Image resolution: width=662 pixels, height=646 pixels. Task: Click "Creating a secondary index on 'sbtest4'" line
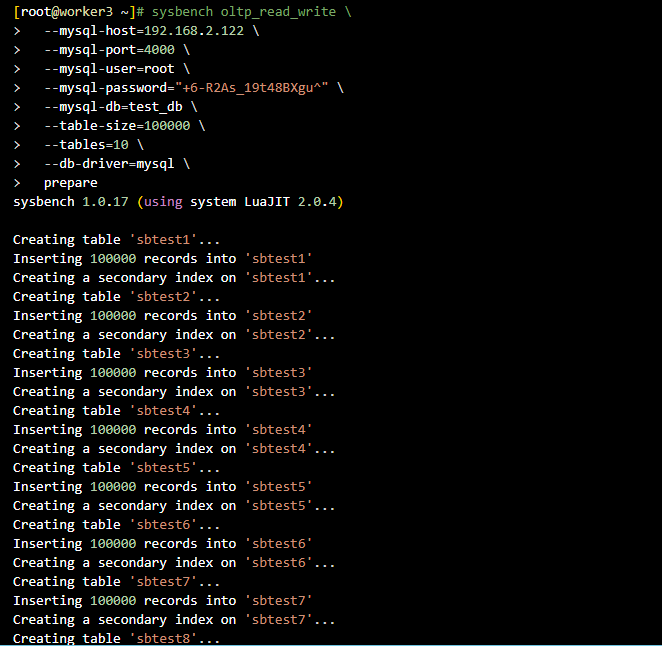pyautogui.click(x=174, y=449)
